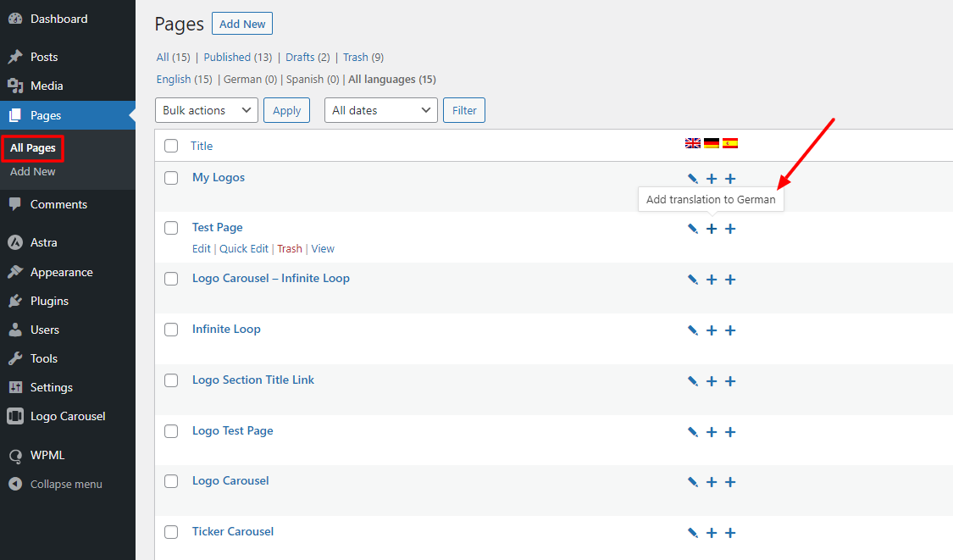Expand the All dates filter dropdown
This screenshot has height=560, width=953.
coord(380,110)
